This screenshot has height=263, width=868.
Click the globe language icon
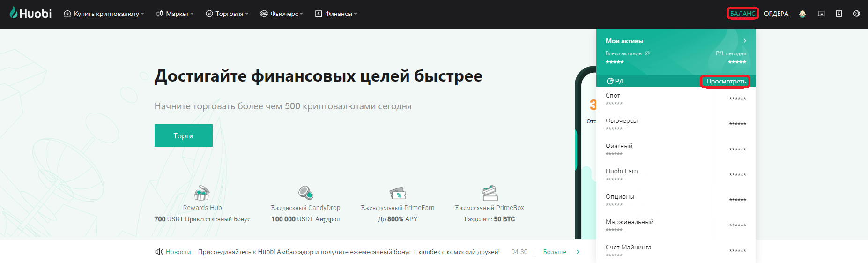point(856,14)
